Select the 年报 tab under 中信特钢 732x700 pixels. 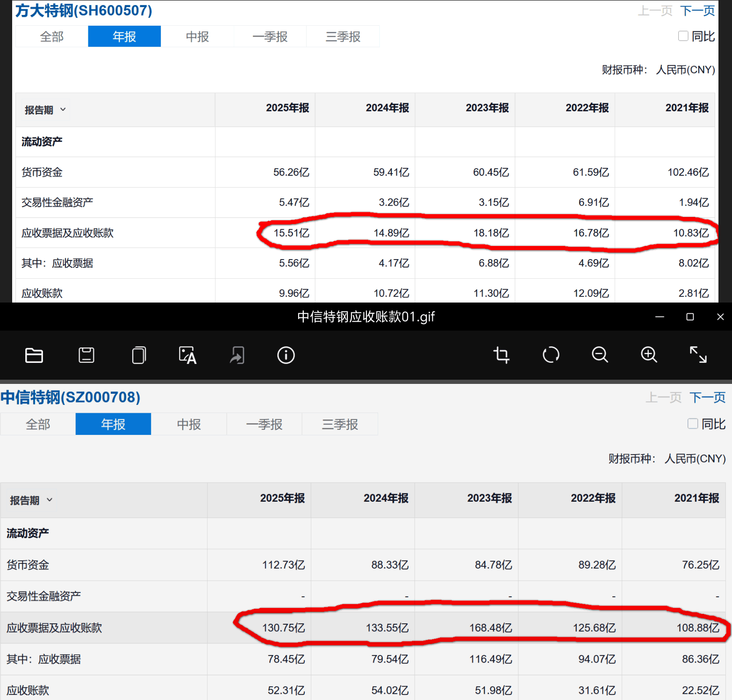113,424
